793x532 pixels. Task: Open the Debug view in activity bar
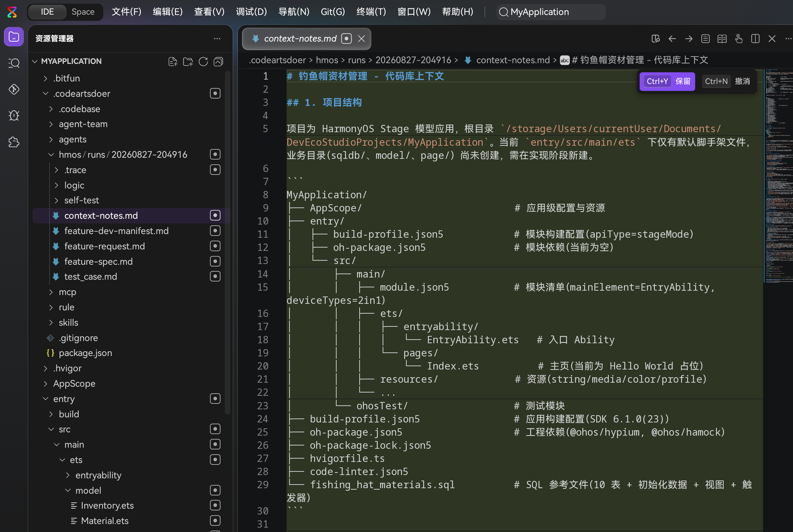tap(14, 115)
